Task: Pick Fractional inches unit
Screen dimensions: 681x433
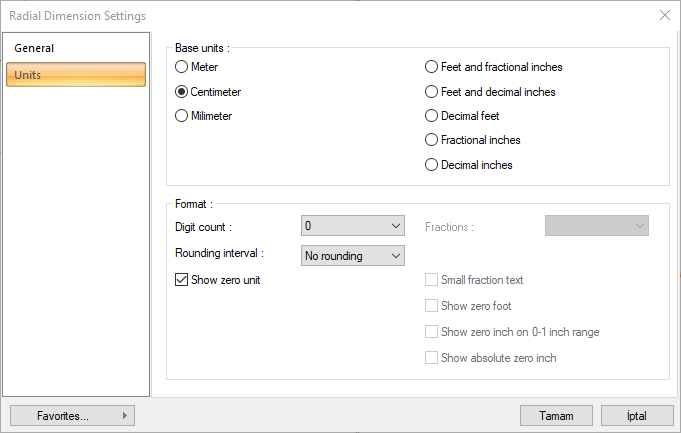Action: (x=432, y=140)
